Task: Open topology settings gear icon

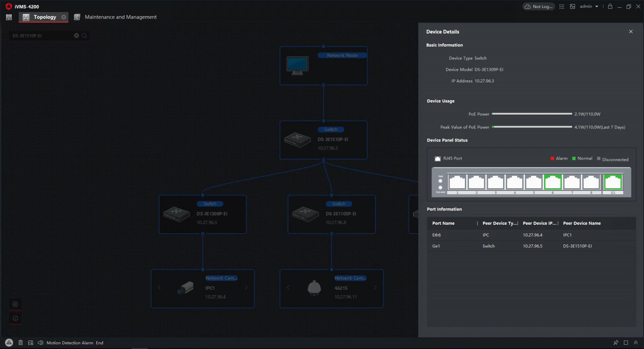Action: [x=15, y=304]
